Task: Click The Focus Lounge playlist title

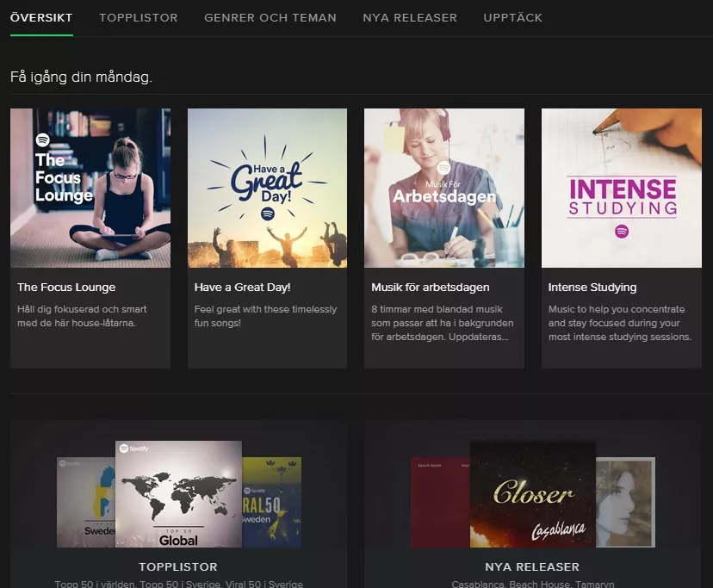Action: point(66,288)
